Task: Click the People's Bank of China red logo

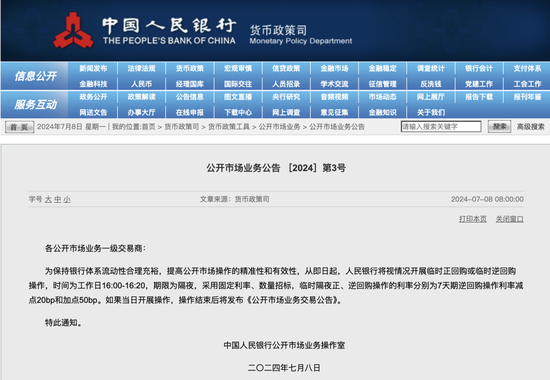Action: click(x=74, y=31)
